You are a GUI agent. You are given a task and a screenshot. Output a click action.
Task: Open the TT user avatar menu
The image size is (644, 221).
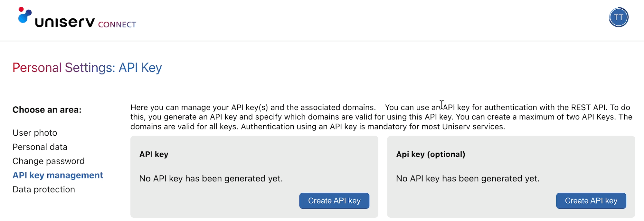coord(618,17)
